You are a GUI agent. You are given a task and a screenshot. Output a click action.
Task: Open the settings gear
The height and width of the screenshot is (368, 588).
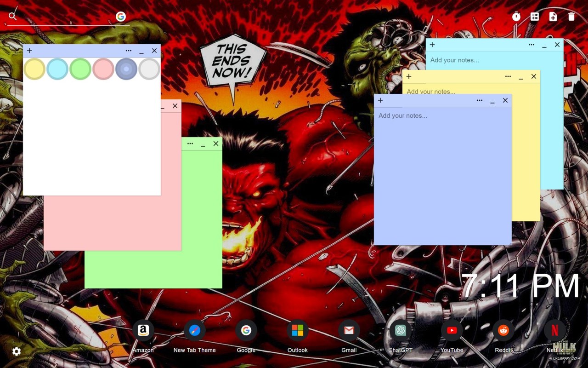coord(17,351)
